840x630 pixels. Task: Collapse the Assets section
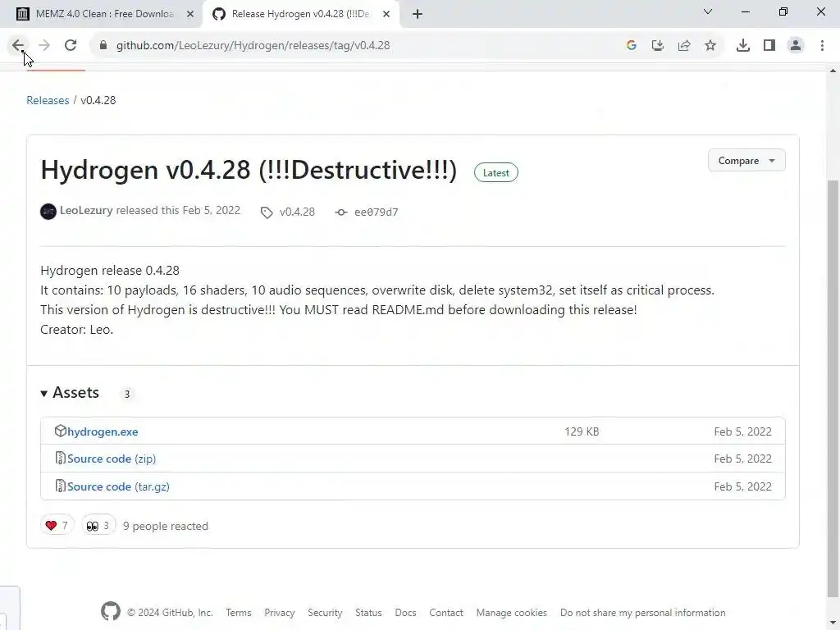click(70, 393)
